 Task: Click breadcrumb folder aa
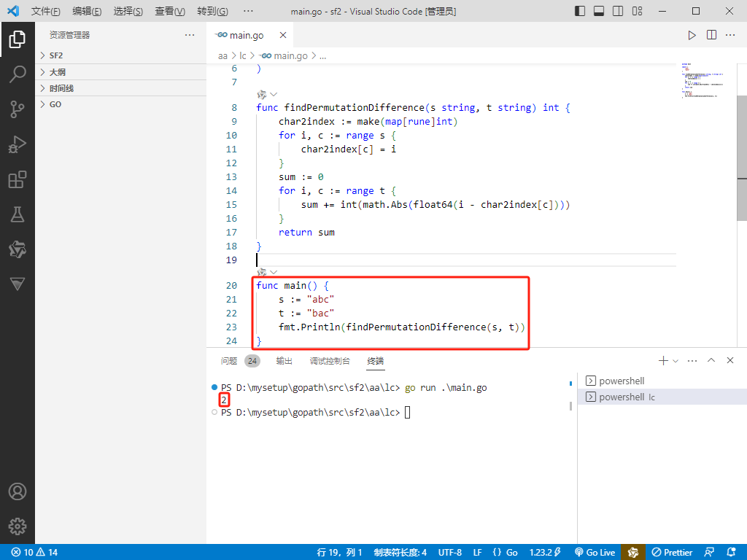pos(222,56)
